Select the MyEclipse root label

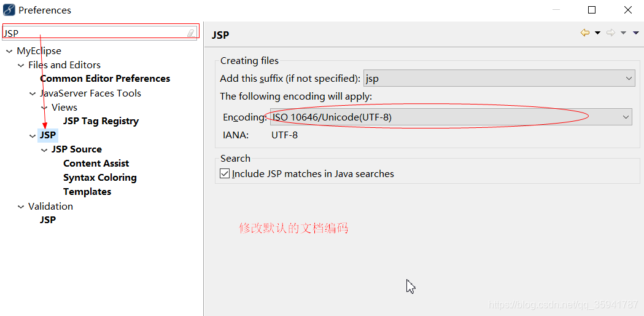(39, 51)
